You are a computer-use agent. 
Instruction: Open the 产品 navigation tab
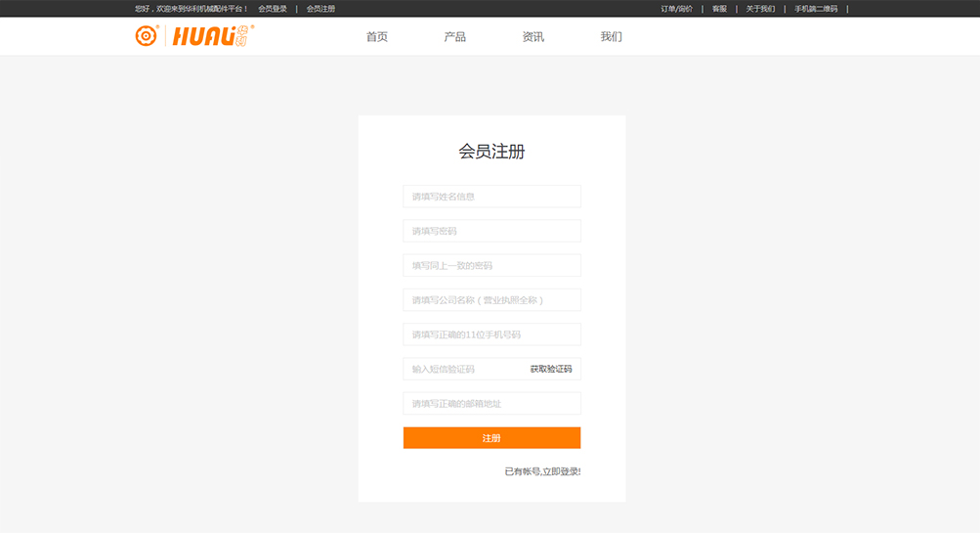coord(454,37)
